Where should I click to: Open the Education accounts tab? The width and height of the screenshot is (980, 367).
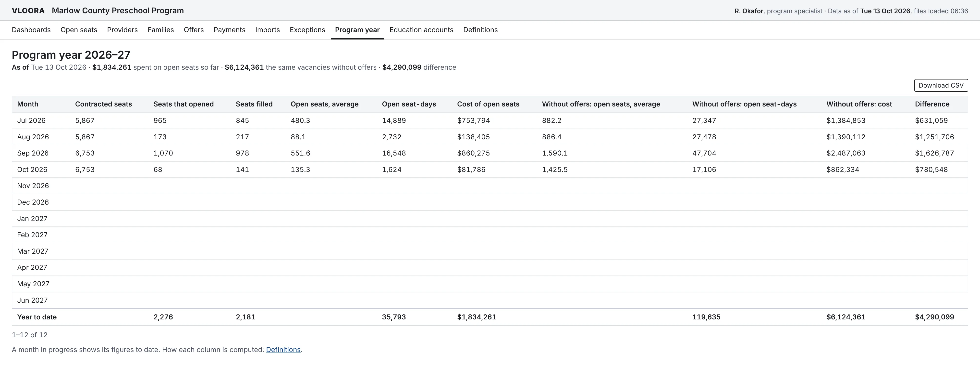421,30
